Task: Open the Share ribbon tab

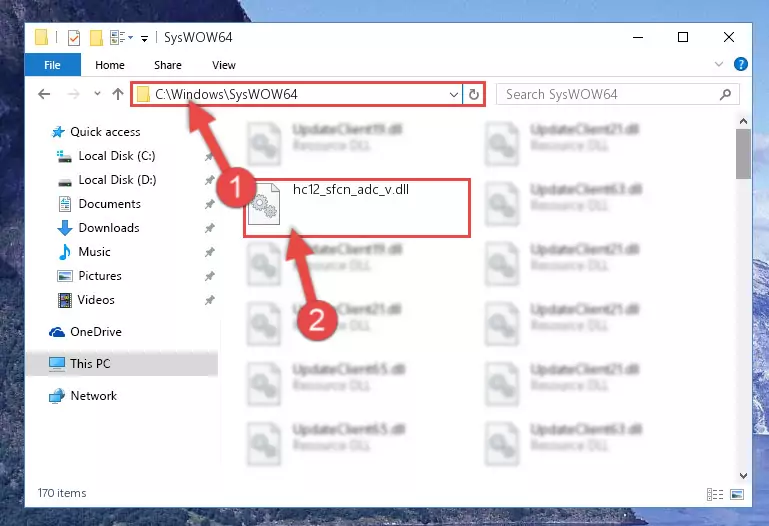Action: (x=168, y=65)
